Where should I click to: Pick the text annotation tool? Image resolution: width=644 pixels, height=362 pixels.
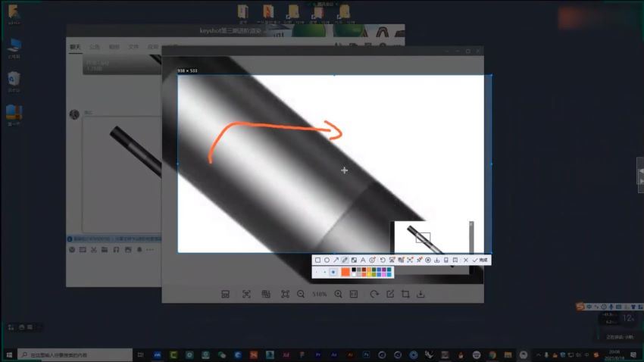(363, 260)
